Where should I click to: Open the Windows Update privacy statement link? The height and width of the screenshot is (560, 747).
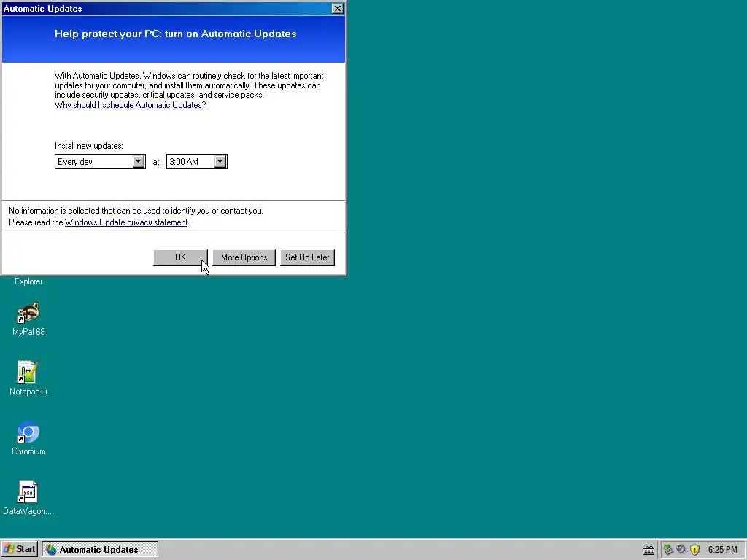[x=126, y=222]
